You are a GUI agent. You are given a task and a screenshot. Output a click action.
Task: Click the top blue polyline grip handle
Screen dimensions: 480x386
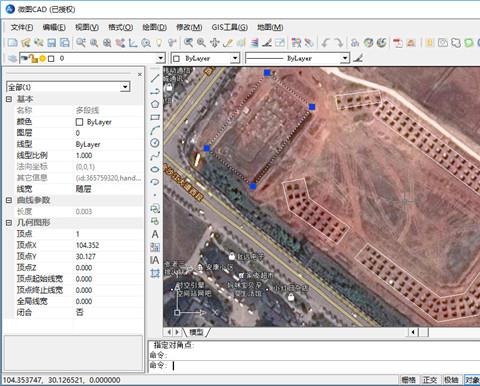[x=267, y=73]
